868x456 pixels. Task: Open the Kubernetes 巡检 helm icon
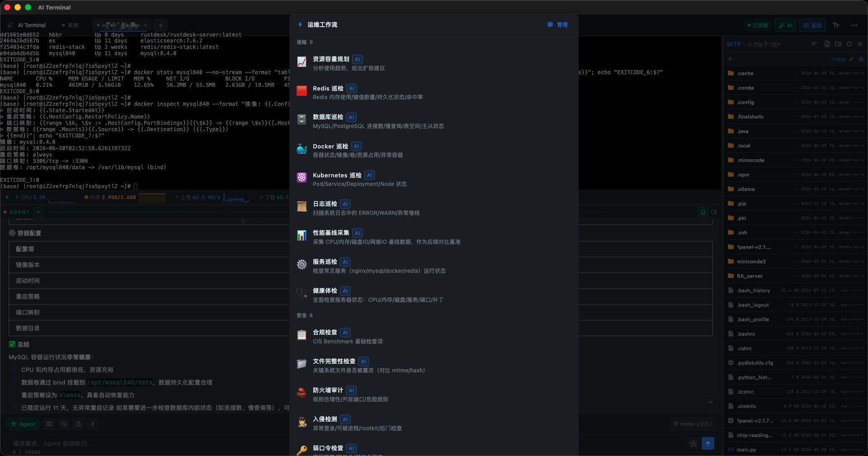coord(302,178)
